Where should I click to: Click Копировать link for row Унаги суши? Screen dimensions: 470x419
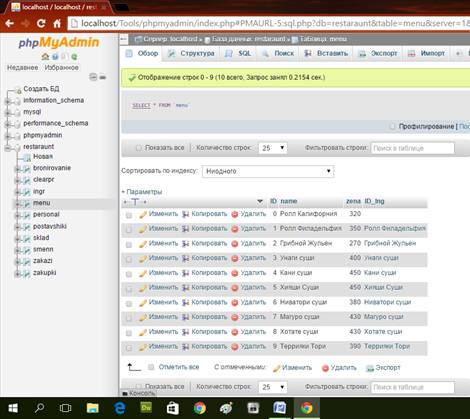tap(209, 258)
